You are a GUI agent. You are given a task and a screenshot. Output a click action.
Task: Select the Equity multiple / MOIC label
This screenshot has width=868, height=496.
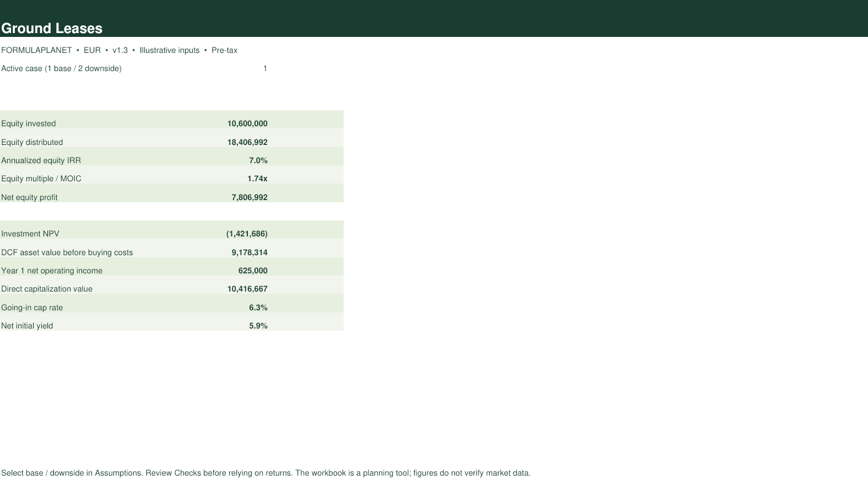click(x=41, y=179)
